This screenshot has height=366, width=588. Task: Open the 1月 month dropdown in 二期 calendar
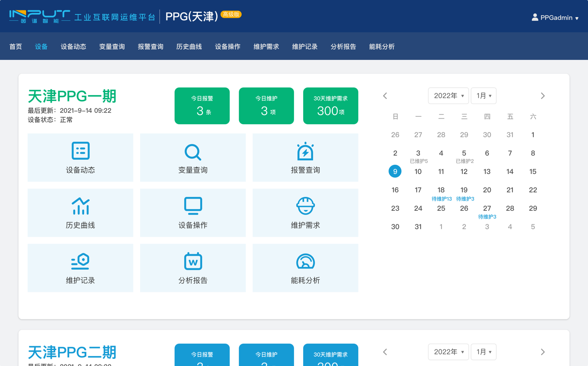484,352
